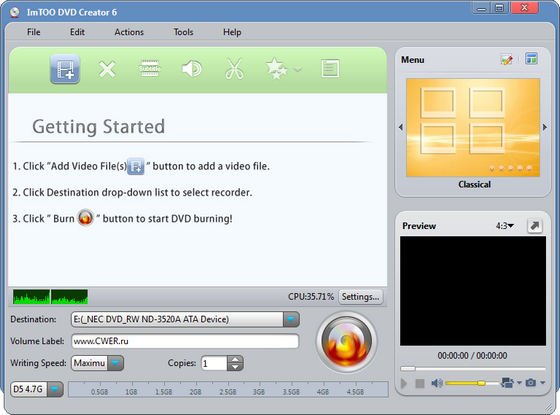Image resolution: width=560 pixels, height=415 pixels.
Task: Open the Writing Speed dropdown
Action: [x=115, y=363]
